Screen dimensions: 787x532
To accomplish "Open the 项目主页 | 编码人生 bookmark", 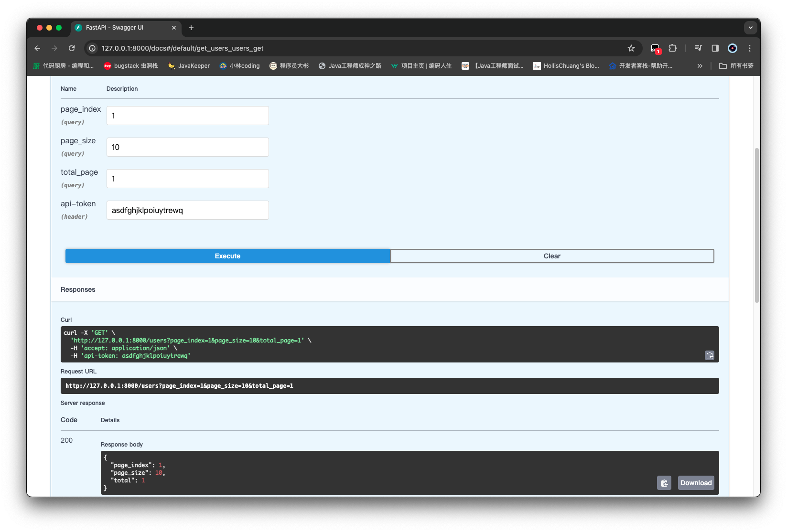I will 421,66.
